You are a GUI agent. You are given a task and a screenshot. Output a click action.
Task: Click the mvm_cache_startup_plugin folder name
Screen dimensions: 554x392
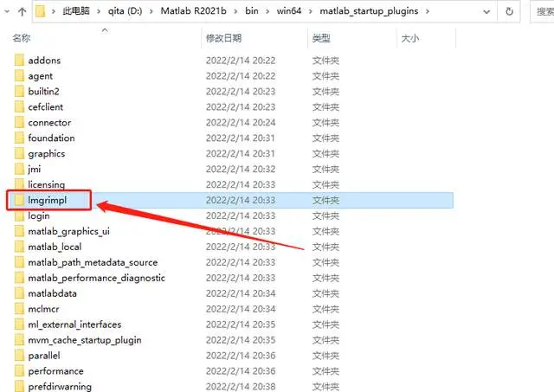pyautogui.click(x=85, y=340)
